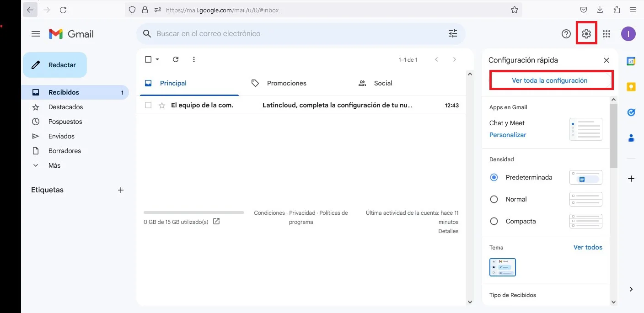Switch to the Social tab
644x313 pixels.
(383, 83)
